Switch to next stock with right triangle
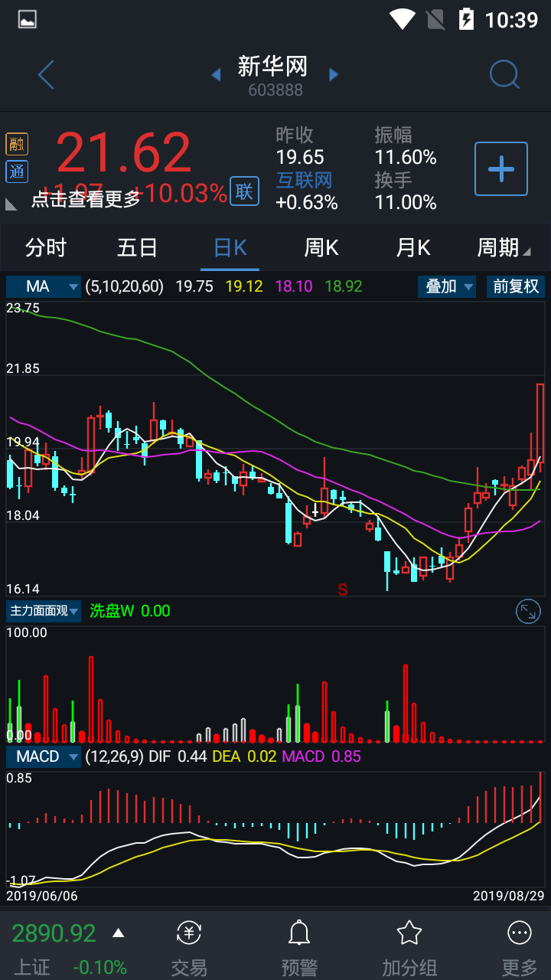Screen dimensions: 551x980 [x=334, y=75]
